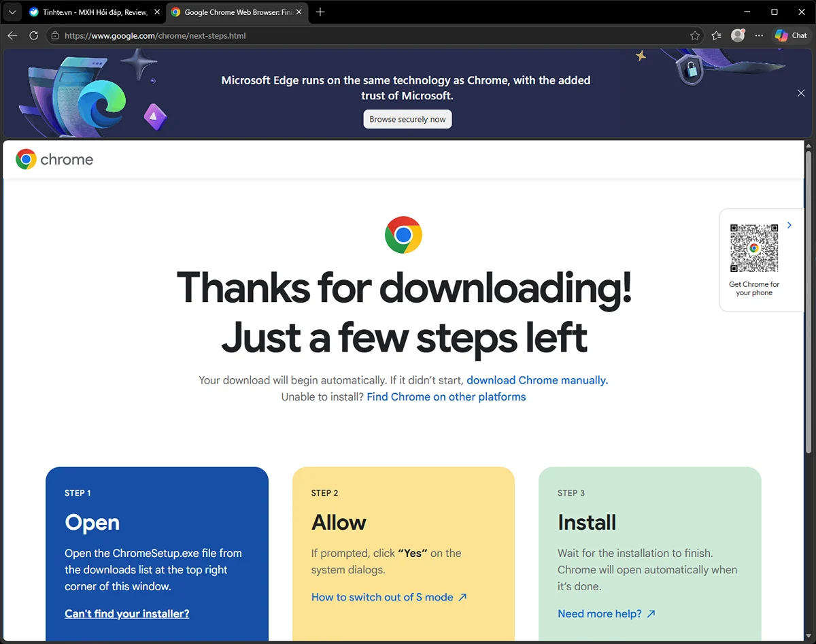This screenshot has width=816, height=644.
Task: Click the Chrome QR code image
Action: coord(753,248)
